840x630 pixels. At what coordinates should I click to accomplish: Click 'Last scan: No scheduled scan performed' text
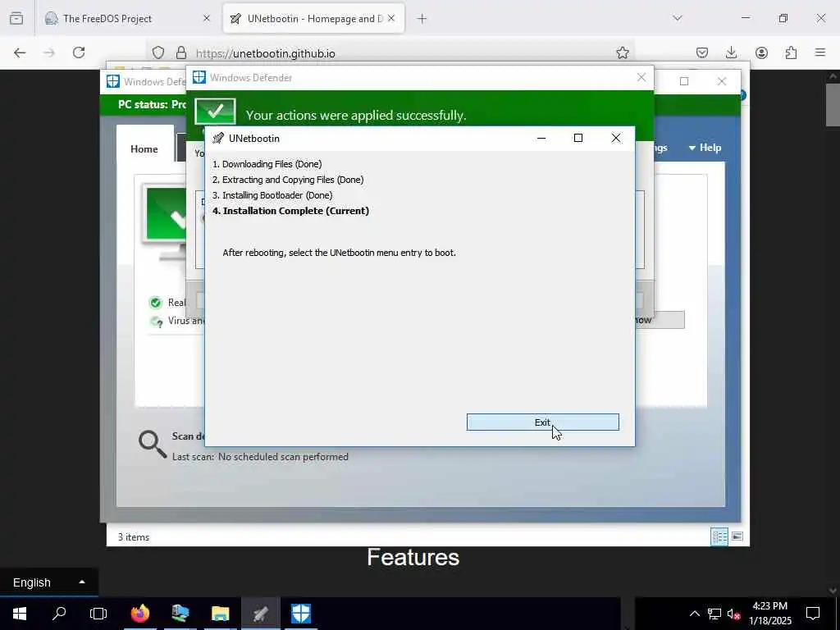click(260, 457)
